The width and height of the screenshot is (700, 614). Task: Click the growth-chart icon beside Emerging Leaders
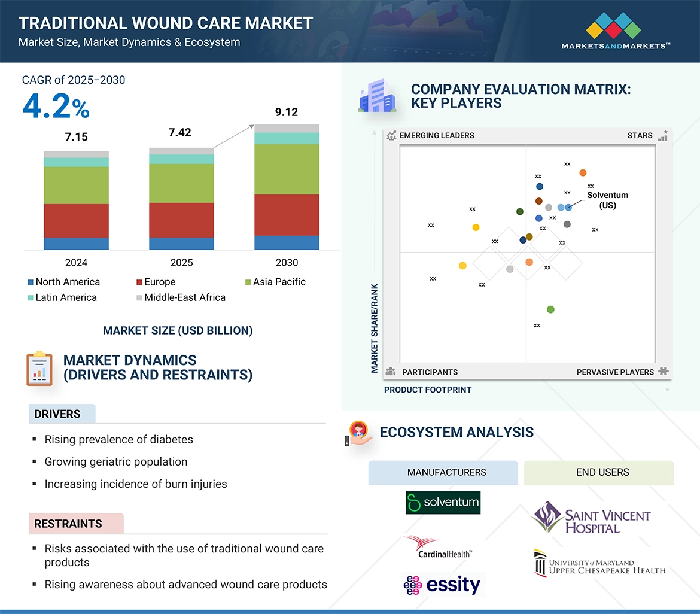[392, 136]
